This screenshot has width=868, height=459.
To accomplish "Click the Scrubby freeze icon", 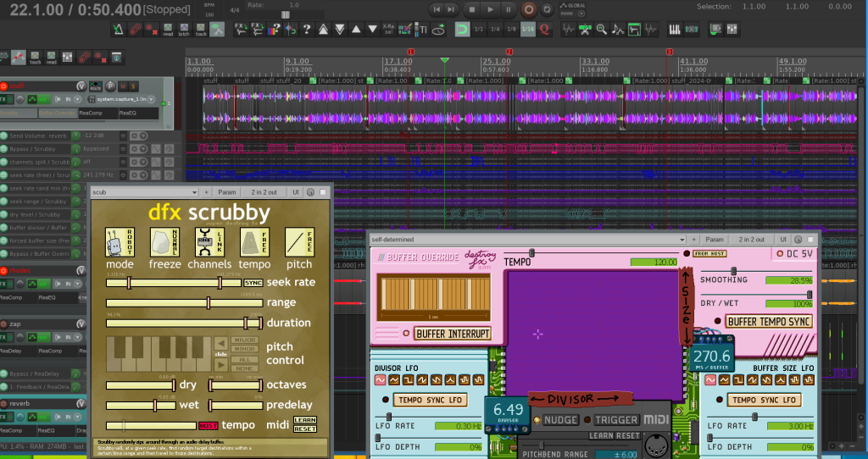I will point(165,242).
